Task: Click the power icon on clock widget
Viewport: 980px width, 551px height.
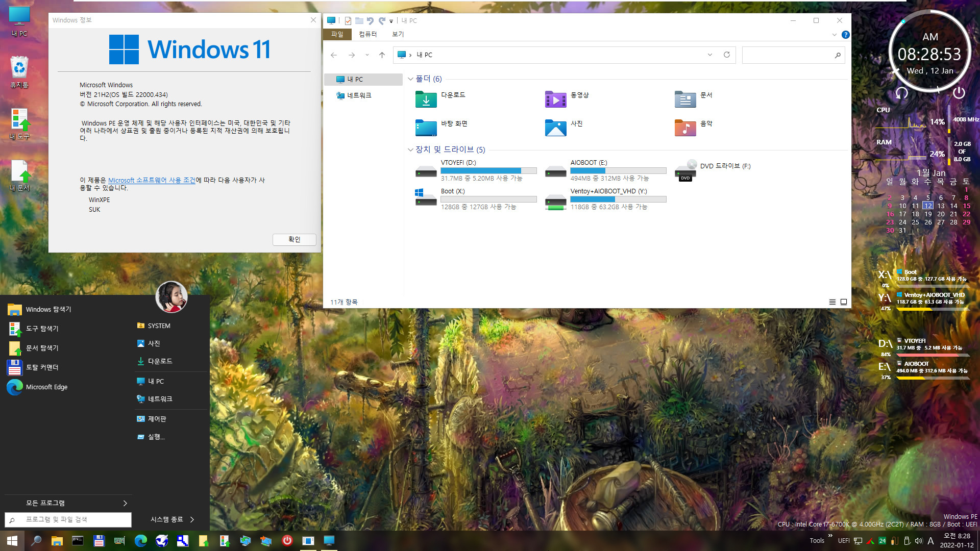Action: coord(959,93)
